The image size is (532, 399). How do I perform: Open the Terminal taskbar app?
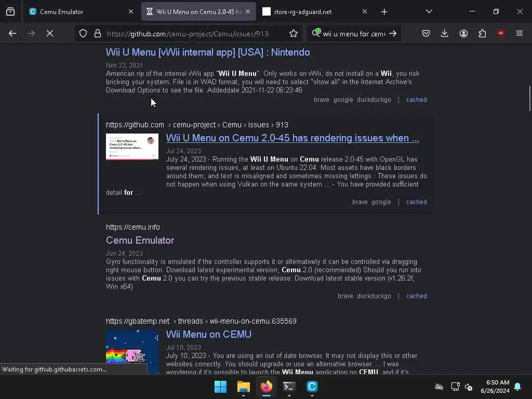click(289, 387)
